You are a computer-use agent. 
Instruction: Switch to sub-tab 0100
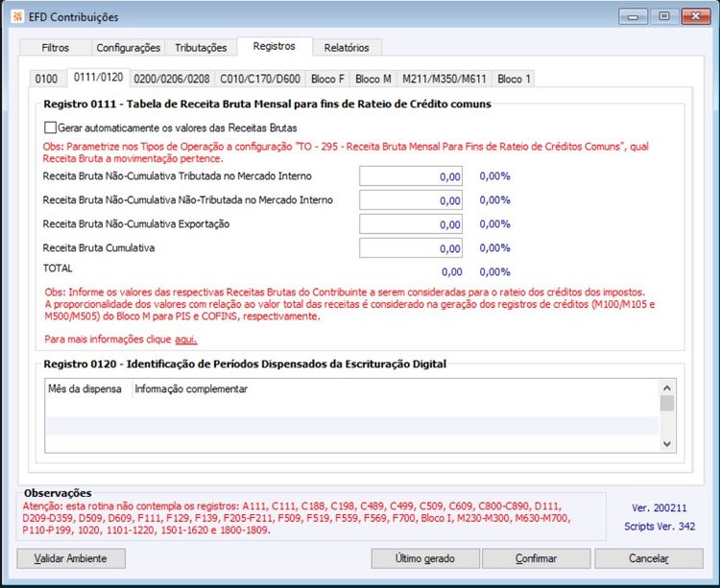click(x=46, y=79)
